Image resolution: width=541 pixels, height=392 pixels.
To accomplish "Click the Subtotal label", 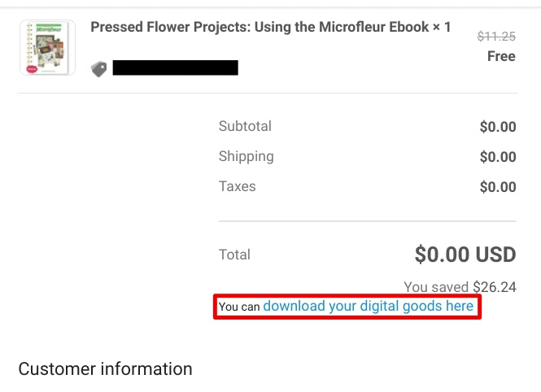I will pos(245,126).
